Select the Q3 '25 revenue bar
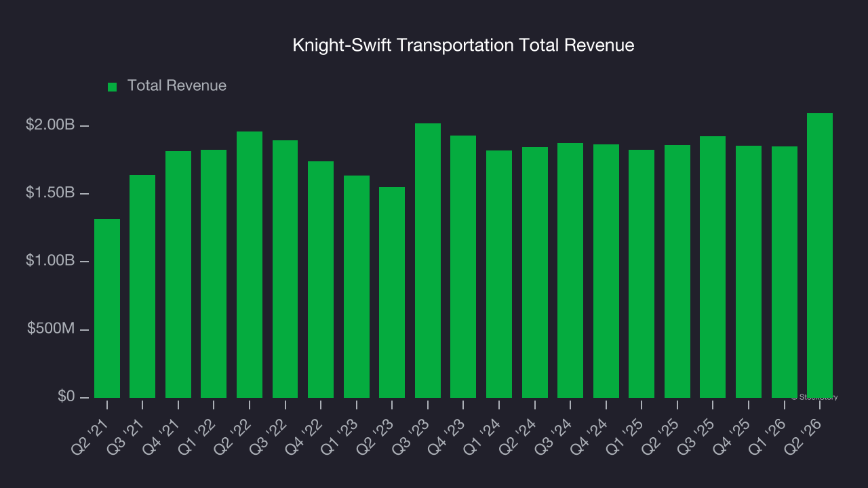This screenshot has height=488, width=868. pos(713,267)
